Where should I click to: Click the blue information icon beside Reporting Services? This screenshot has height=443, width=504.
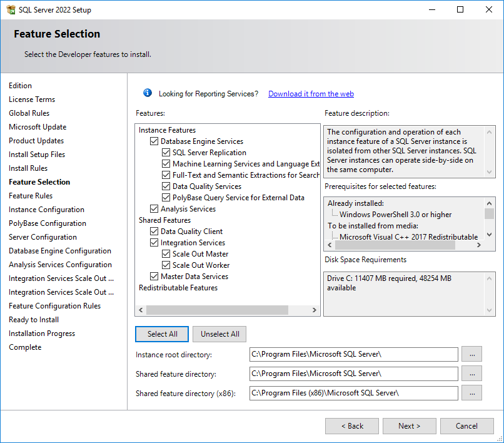point(148,93)
